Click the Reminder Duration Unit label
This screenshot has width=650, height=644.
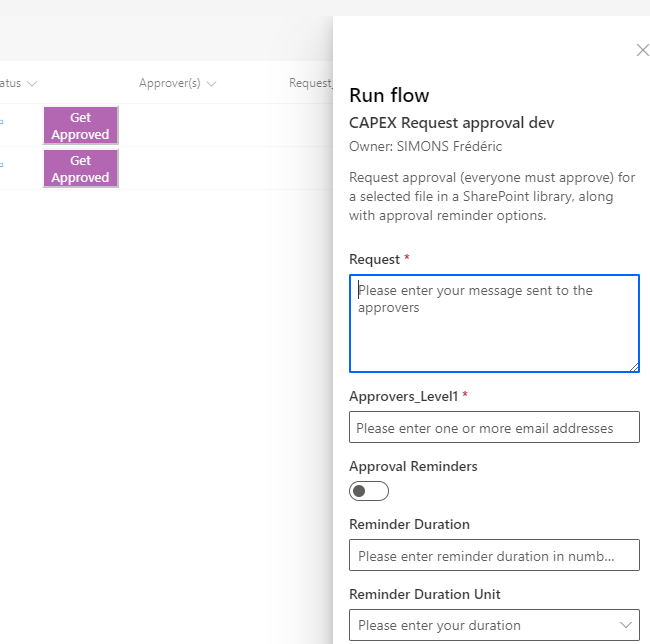pos(425,594)
